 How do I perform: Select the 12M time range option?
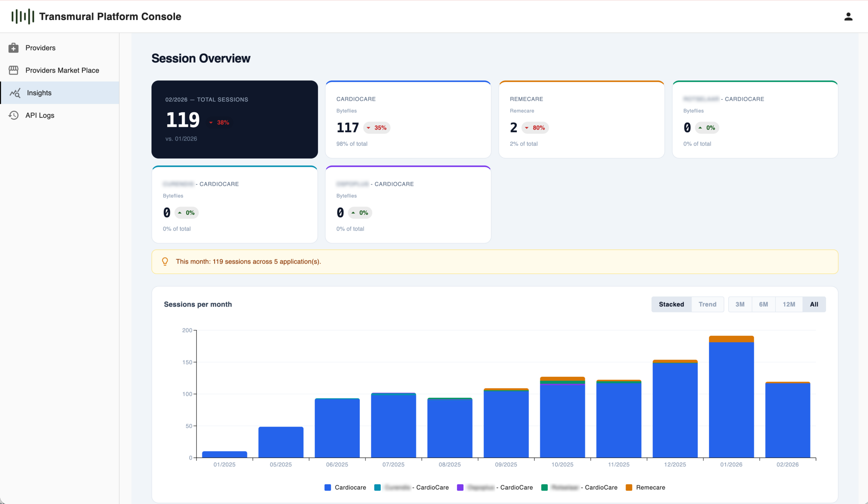coord(789,304)
